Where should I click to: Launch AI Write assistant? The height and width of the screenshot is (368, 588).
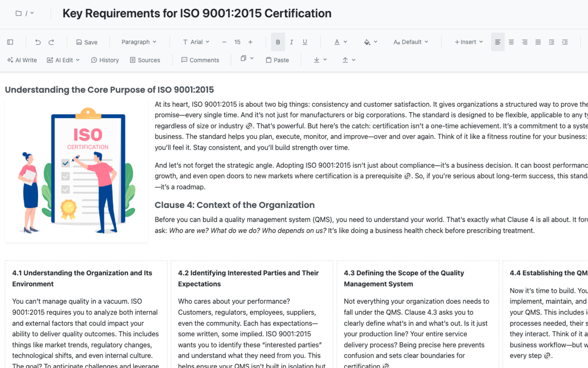(22, 60)
